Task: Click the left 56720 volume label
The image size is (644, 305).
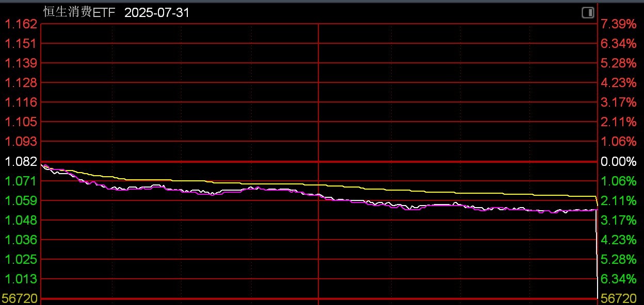Action: [20, 298]
